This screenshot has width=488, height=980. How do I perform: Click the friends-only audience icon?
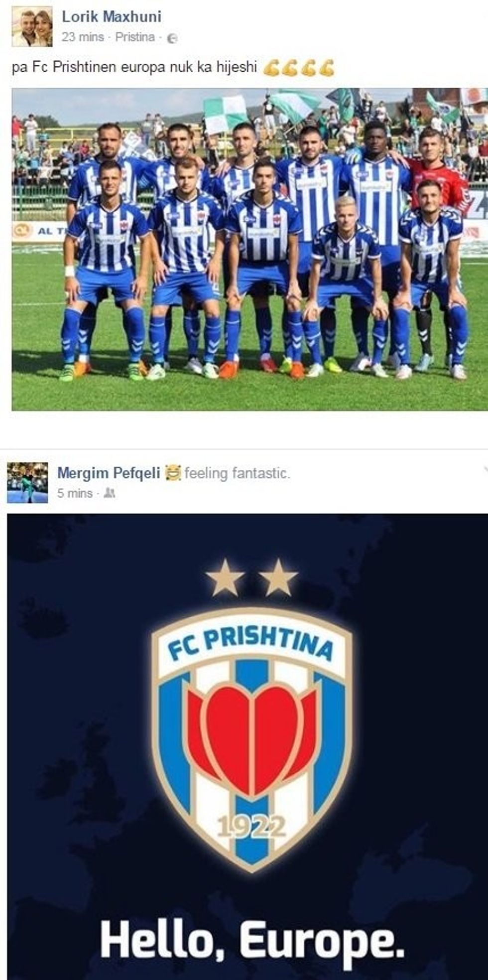(111, 493)
